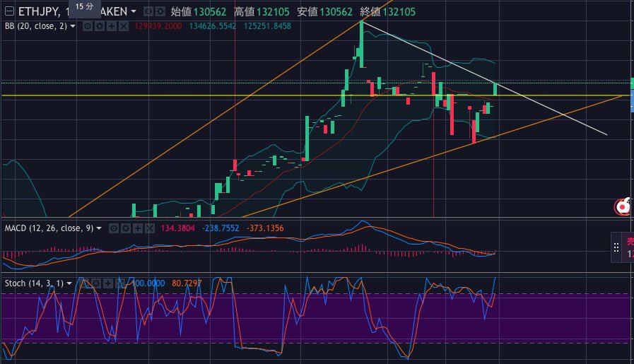Open Stoch indicator settings gear
The height and width of the screenshot is (364, 634).
[x=96, y=283]
